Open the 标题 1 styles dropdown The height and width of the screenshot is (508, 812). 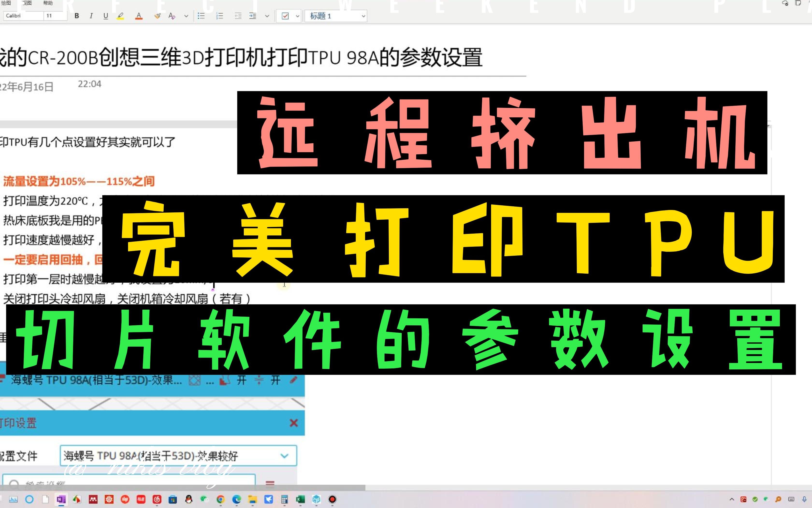pos(336,16)
